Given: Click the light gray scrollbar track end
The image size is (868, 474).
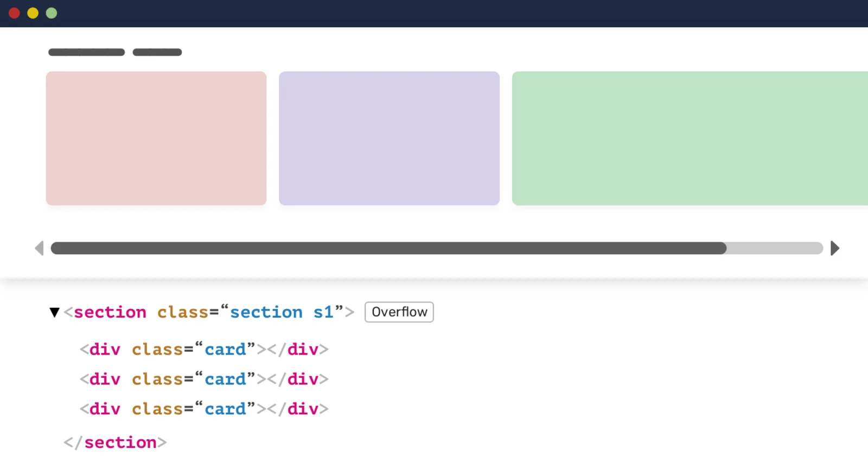Looking at the screenshot, I should click(x=775, y=249).
